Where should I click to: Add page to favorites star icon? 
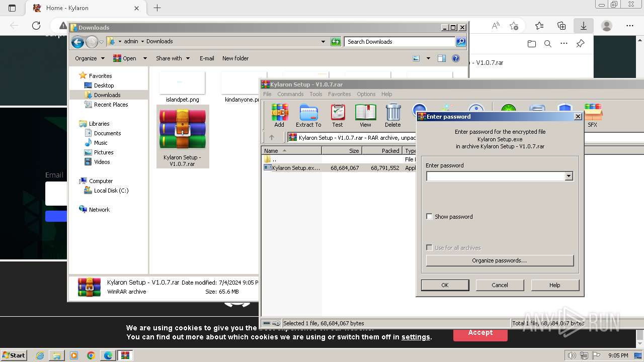(514, 26)
